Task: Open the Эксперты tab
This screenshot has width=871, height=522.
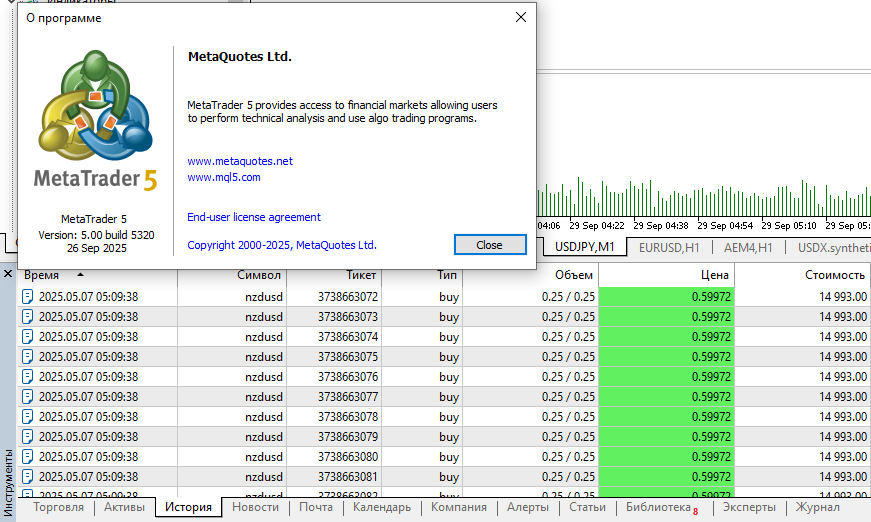Action: [x=749, y=507]
